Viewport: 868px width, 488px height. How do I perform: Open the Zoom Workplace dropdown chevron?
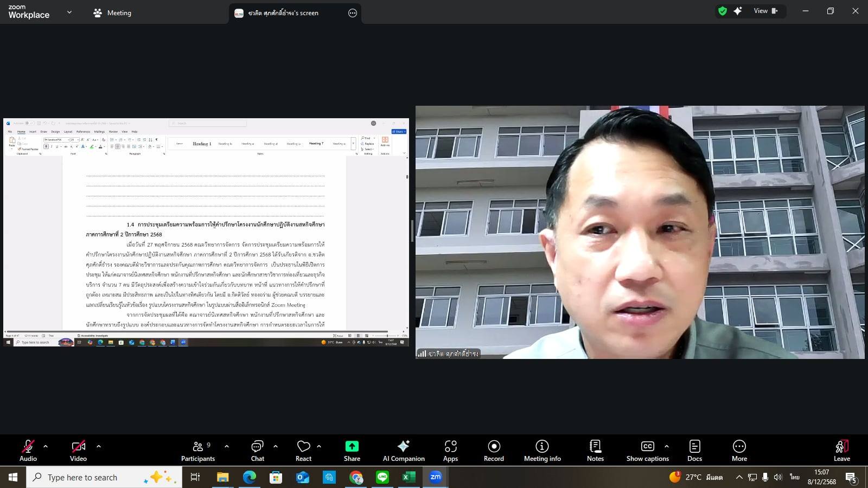click(69, 12)
